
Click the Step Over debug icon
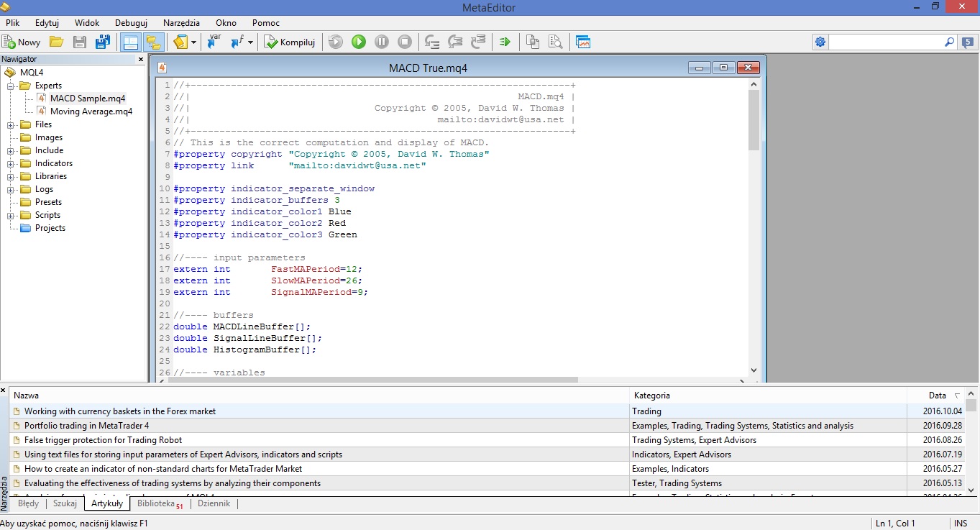pyautogui.click(x=455, y=42)
